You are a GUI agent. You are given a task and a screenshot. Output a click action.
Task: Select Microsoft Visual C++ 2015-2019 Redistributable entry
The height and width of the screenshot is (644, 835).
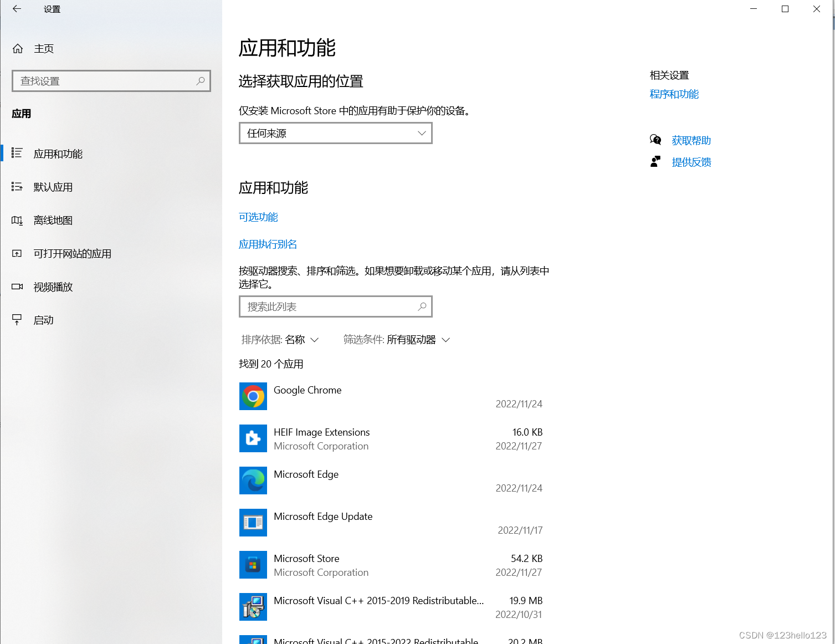[x=378, y=601]
